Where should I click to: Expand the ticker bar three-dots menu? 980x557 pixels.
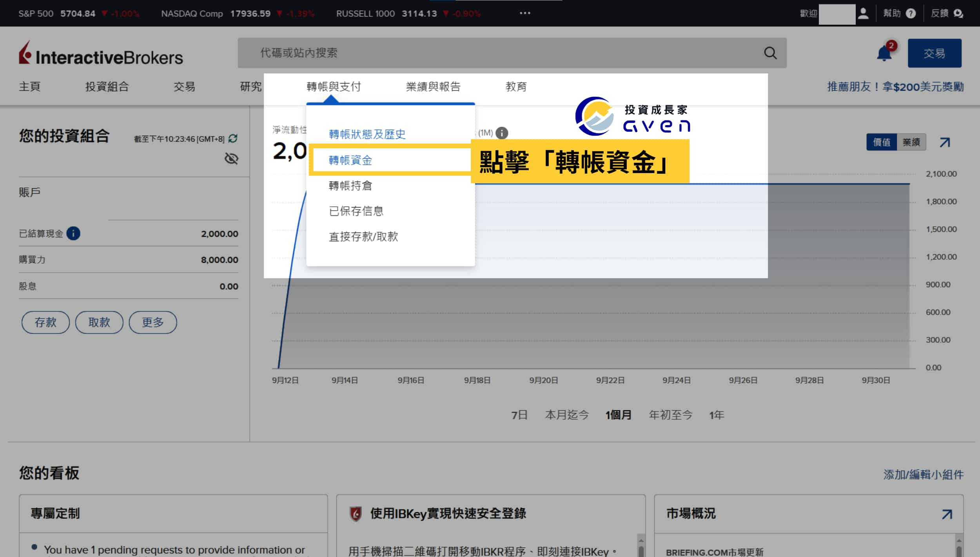click(525, 13)
